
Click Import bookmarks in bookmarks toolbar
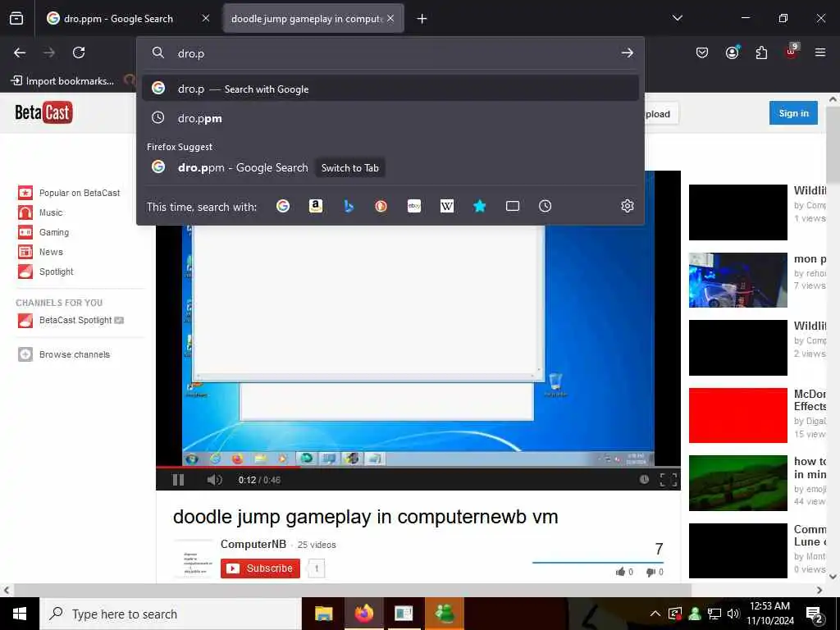(x=62, y=81)
